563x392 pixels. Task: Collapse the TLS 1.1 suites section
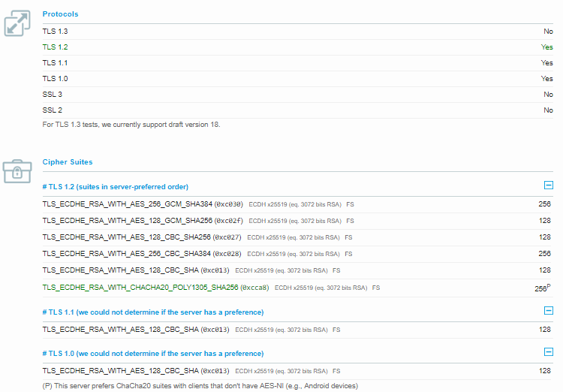tap(548, 310)
